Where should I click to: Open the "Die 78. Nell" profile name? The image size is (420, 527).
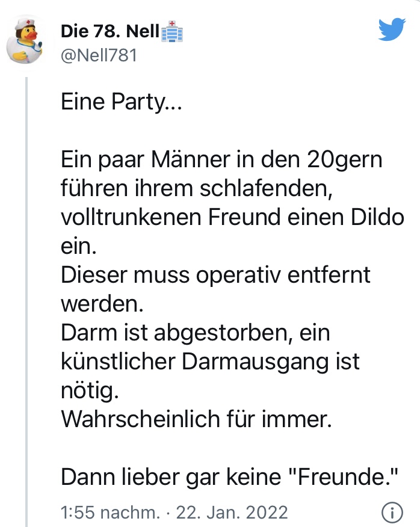tap(108, 32)
